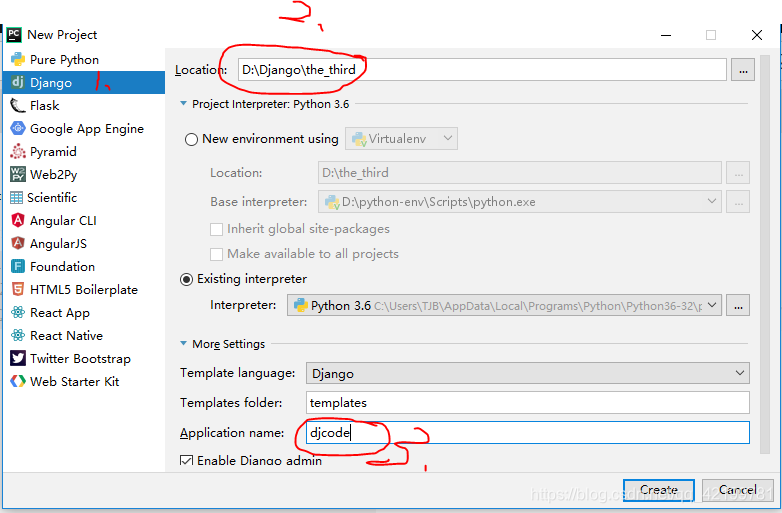Click the Google App Engine icon

18,128
